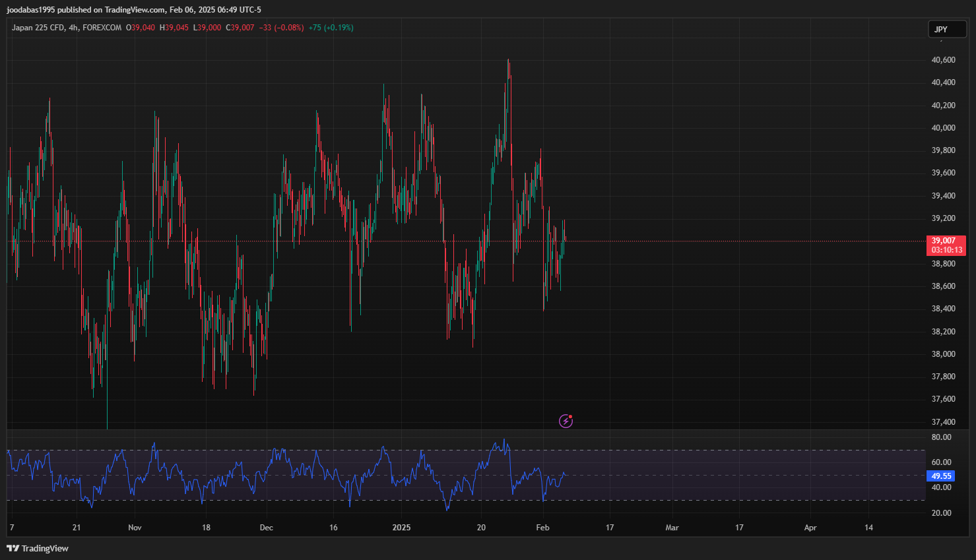Click the Apr label on time axis
Image resolution: width=976 pixels, height=560 pixels.
(x=810, y=527)
